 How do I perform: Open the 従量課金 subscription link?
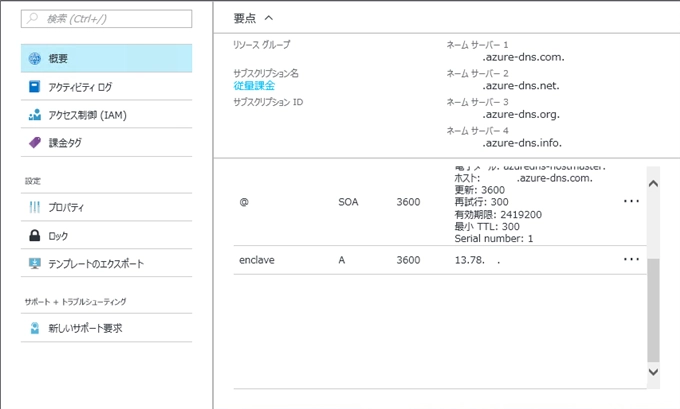click(x=254, y=86)
